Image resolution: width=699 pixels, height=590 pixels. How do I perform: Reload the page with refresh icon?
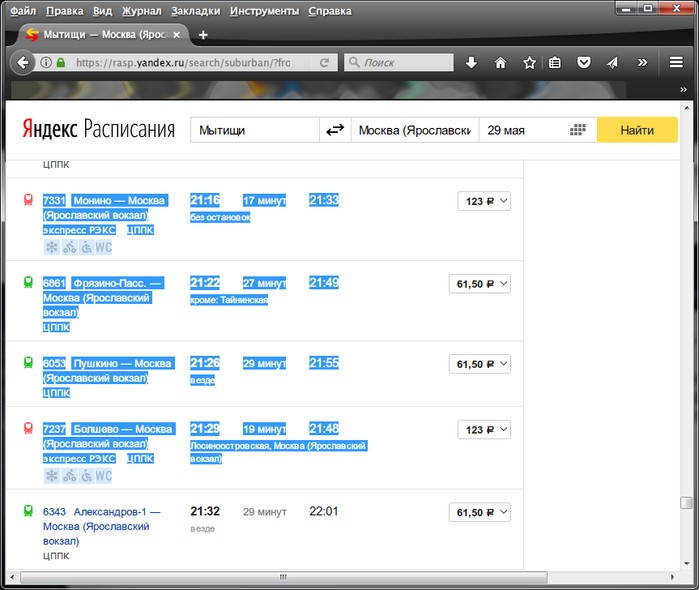[x=324, y=62]
